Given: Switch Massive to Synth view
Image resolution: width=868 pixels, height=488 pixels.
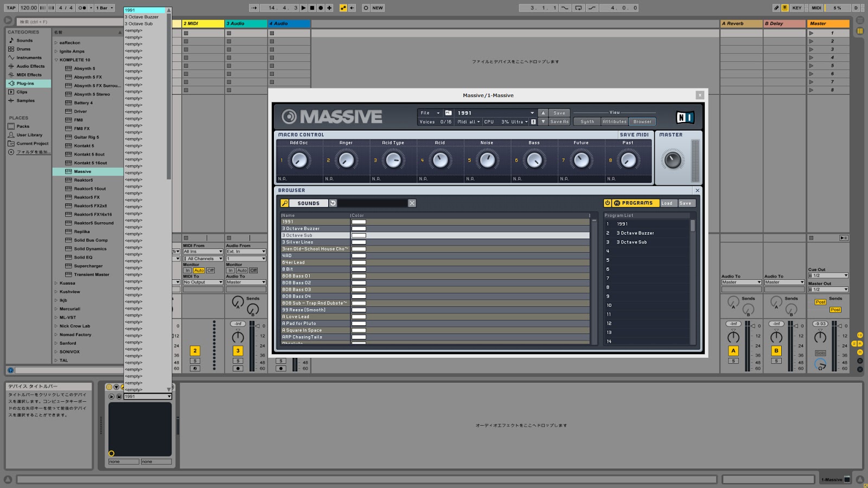Looking at the screenshot, I should pyautogui.click(x=587, y=122).
